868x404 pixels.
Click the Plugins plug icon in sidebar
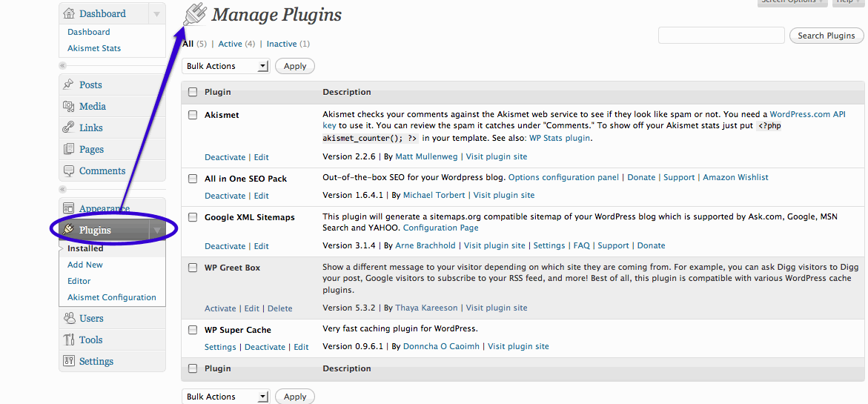69,230
